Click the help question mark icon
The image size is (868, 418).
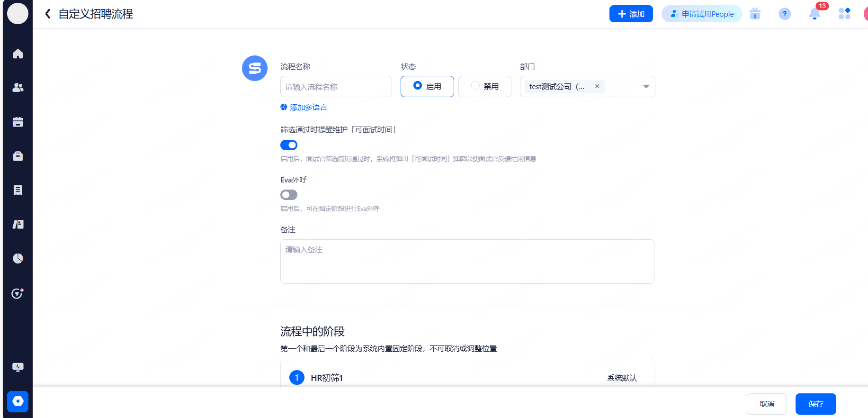click(785, 14)
